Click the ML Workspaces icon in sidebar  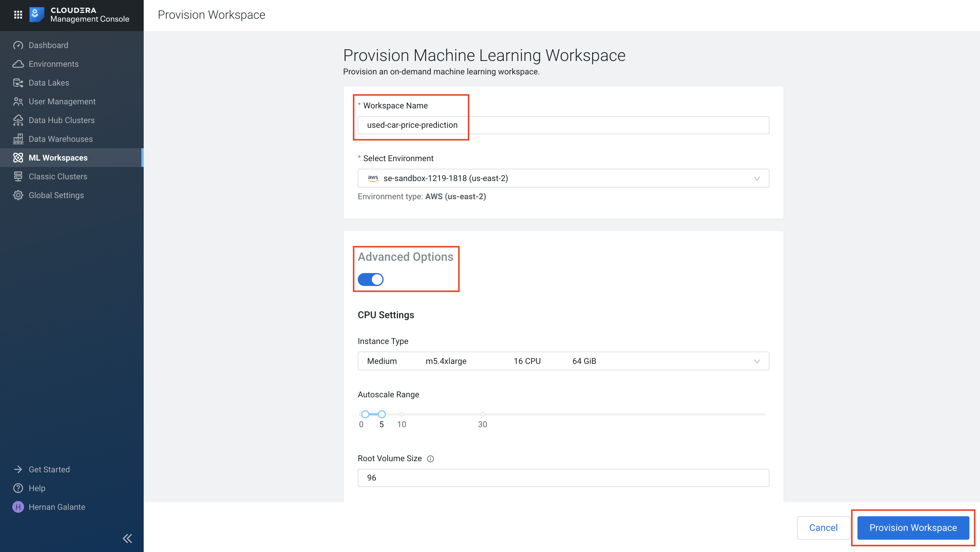coord(18,157)
